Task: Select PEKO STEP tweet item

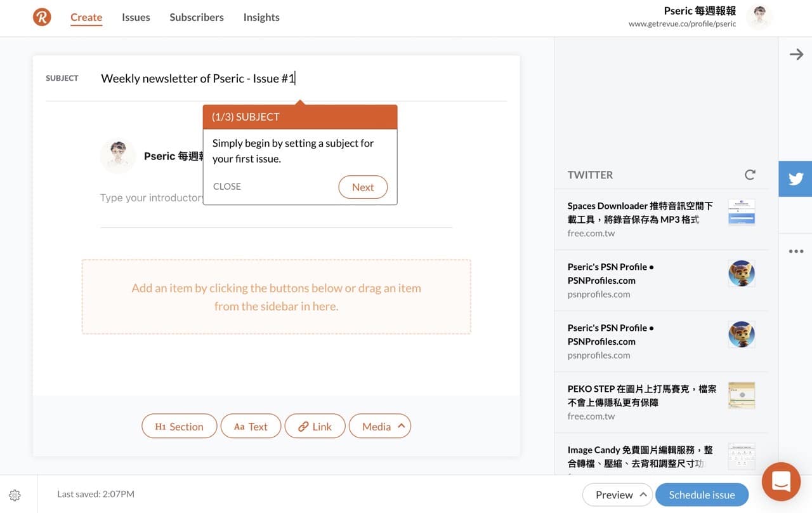Action: point(661,403)
